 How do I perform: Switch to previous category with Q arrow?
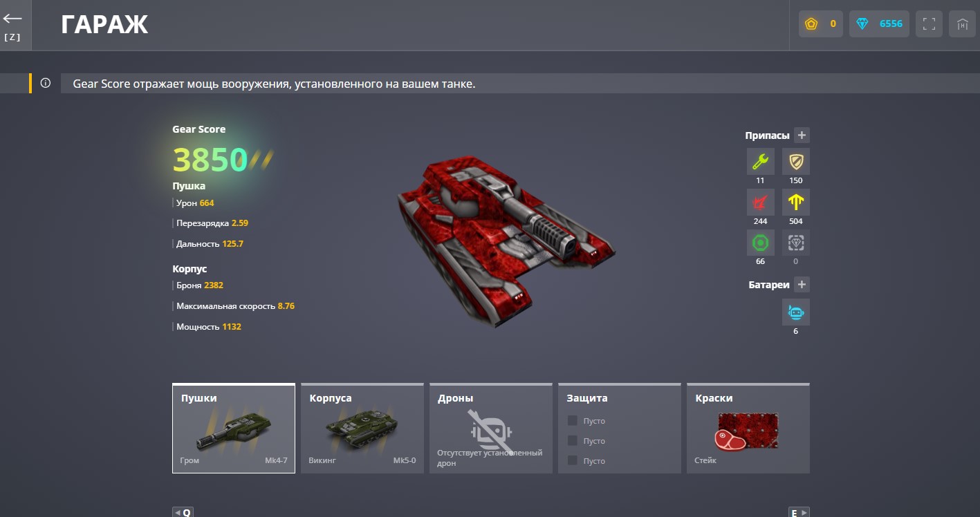pos(183,512)
